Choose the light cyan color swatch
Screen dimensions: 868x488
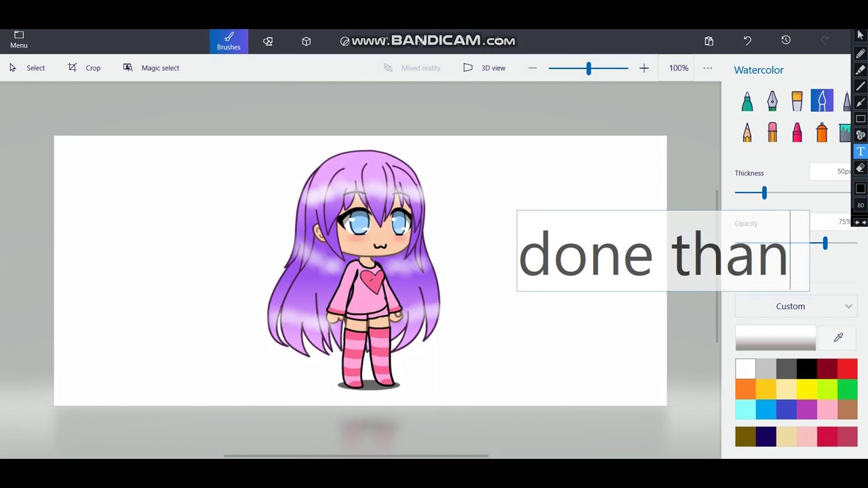pos(745,409)
